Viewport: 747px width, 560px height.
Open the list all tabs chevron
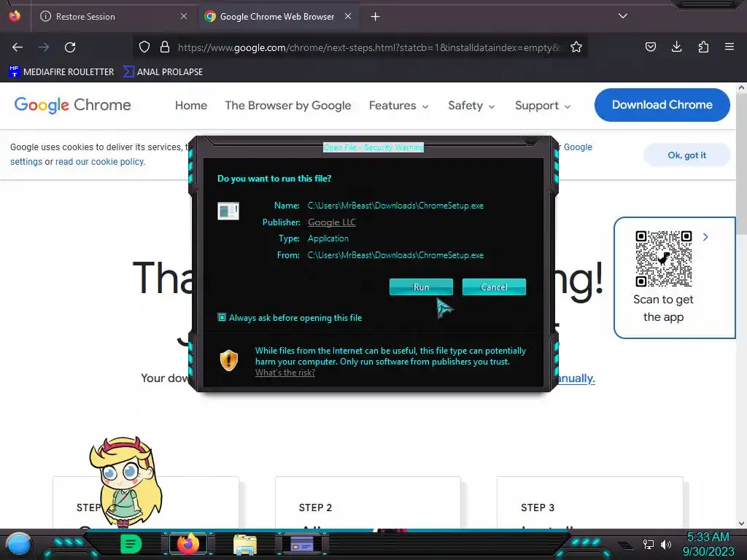tap(623, 16)
